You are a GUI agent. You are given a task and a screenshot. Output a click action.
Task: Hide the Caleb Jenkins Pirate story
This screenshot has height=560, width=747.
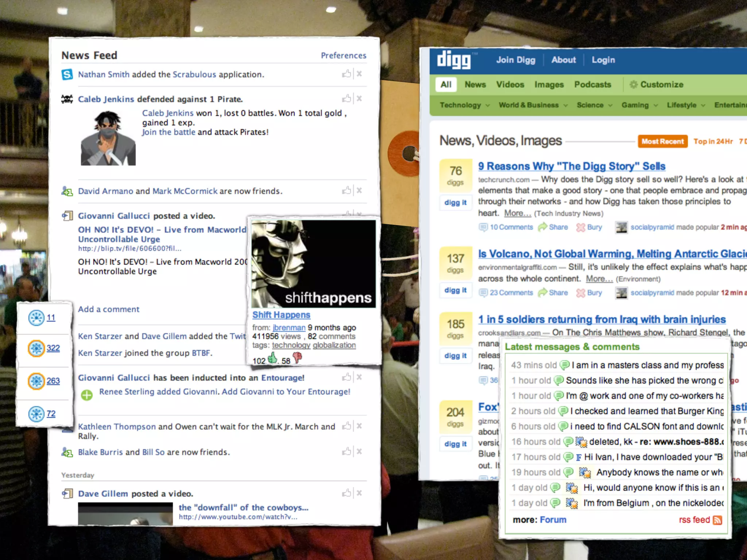coord(359,99)
